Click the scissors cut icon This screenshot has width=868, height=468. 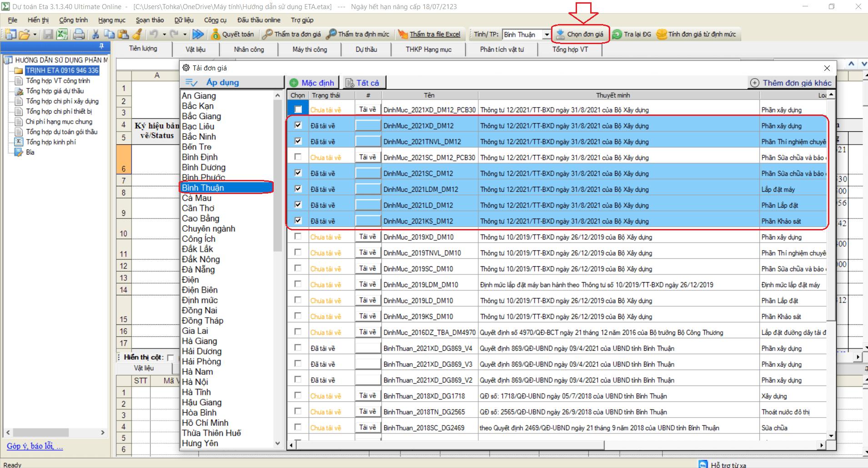click(x=95, y=34)
